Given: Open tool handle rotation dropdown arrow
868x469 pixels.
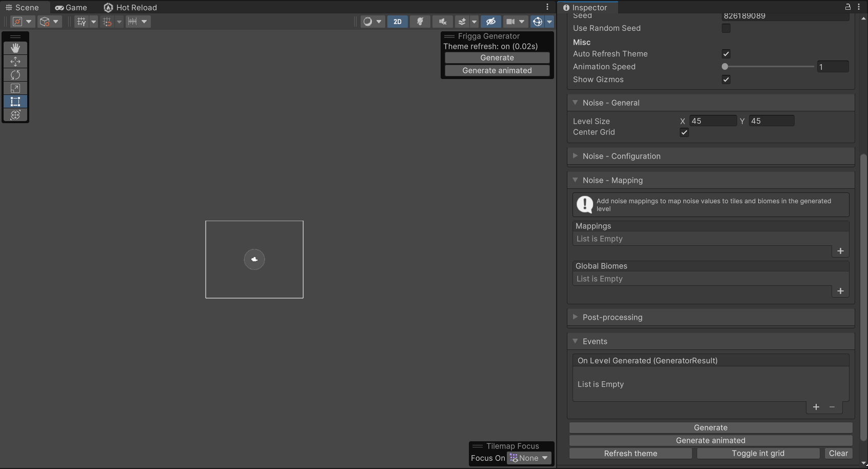Looking at the screenshot, I should click(x=56, y=22).
